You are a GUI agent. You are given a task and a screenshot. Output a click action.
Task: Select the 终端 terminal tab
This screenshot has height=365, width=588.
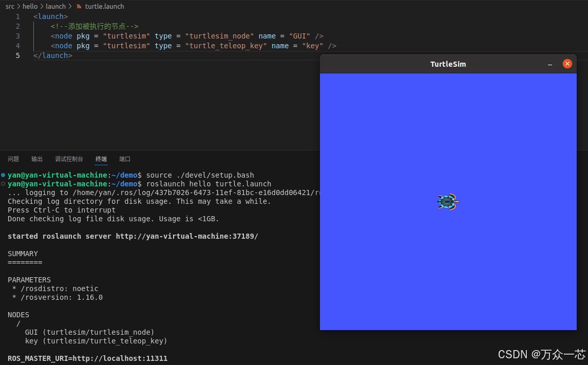101,159
